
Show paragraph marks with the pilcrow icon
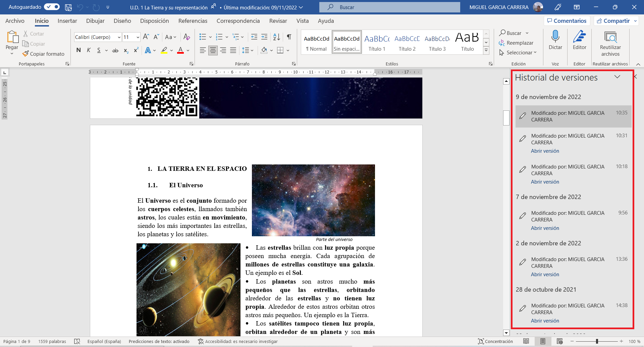click(289, 37)
